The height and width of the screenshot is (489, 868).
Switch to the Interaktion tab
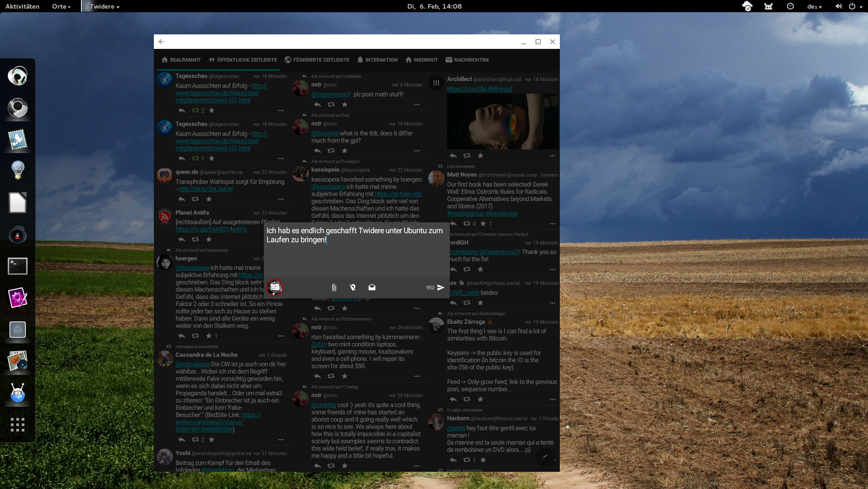[x=377, y=60]
